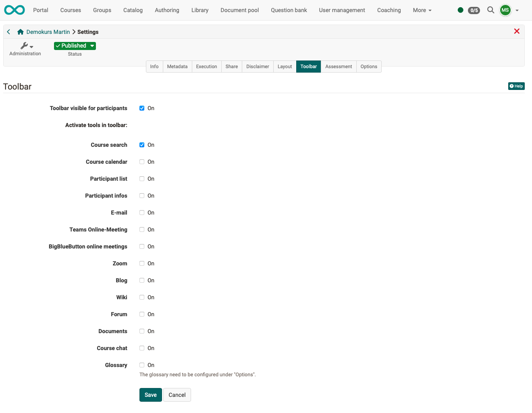Click the back arrow in the breadcrumb bar
Screen dimensions: 532x413
click(8, 31)
